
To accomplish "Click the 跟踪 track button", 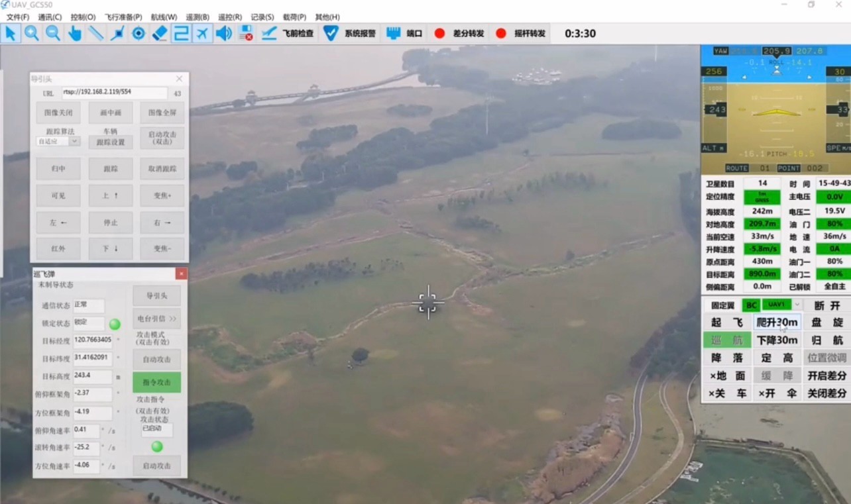I will (111, 169).
